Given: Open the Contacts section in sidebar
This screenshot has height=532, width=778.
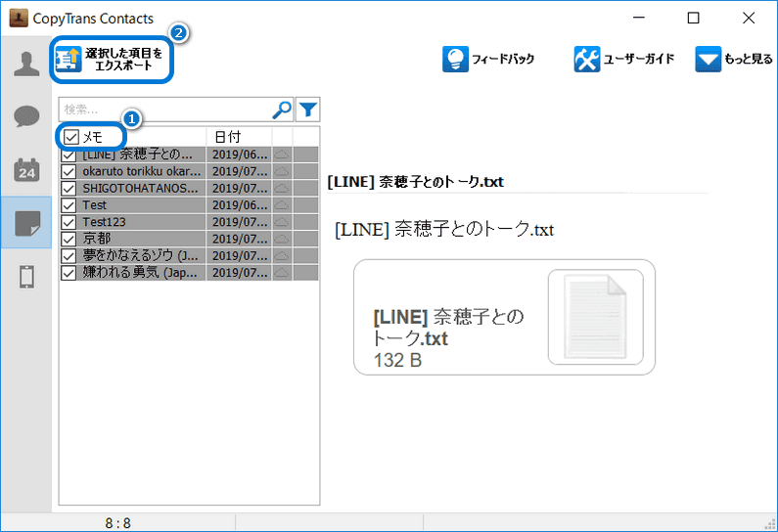Looking at the screenshot, I should coord(26,65).
